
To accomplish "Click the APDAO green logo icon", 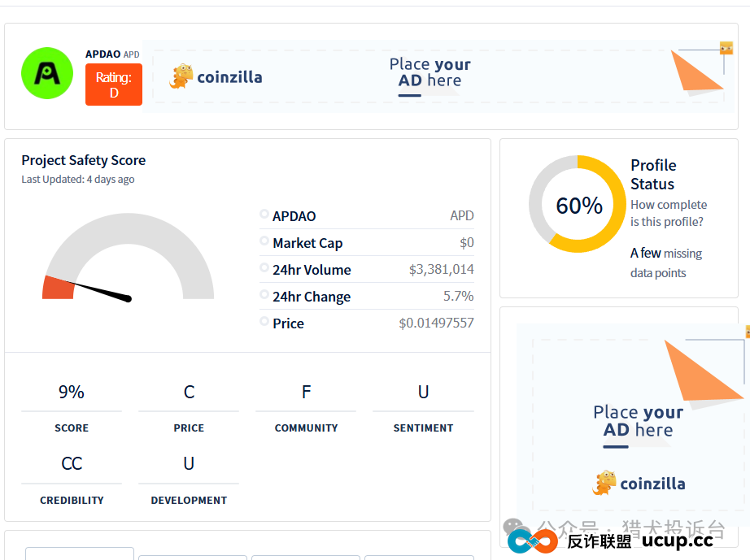I will click(46, 72).
